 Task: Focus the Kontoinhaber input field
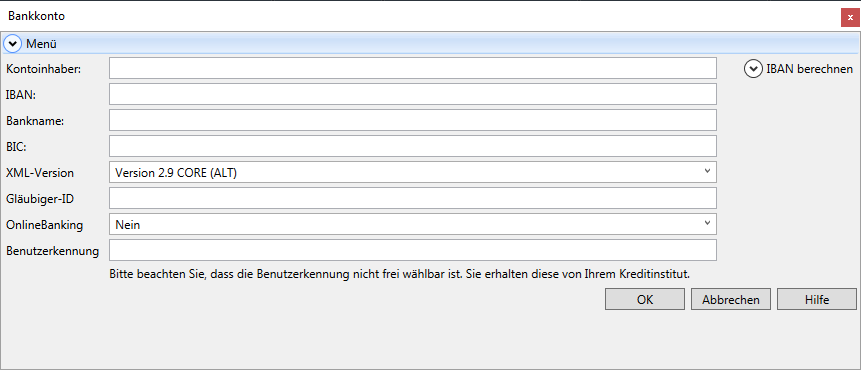413,68
